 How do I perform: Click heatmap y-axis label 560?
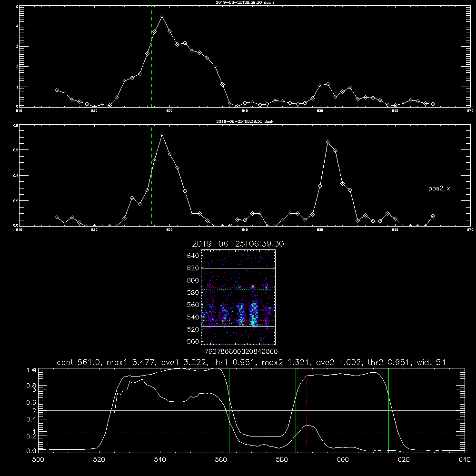click(193, 305)
